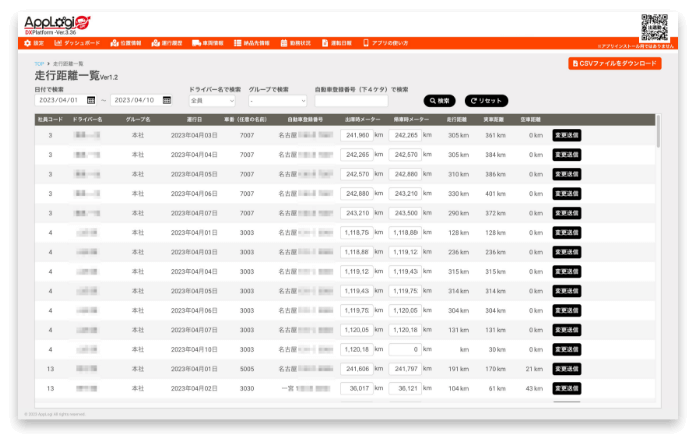Go to 運転日報 in the navigation bar
Screen dimensions: 696x444
tap(337, 43)
